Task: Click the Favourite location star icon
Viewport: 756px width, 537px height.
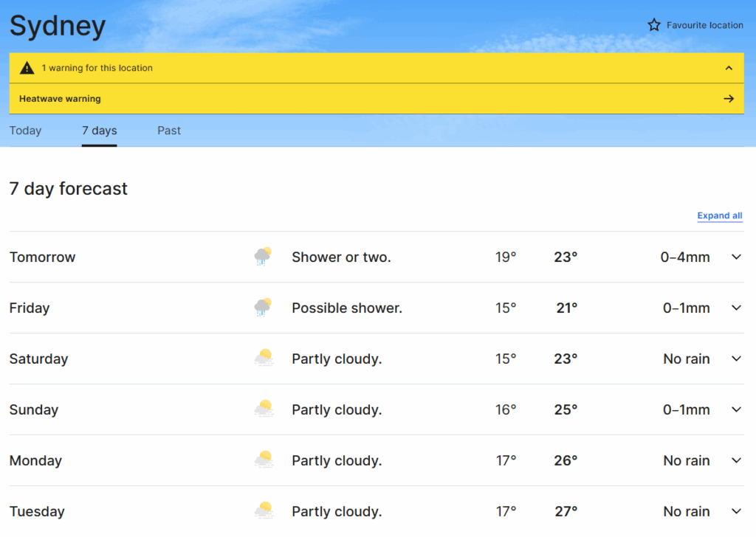Action: click(653, 25)
